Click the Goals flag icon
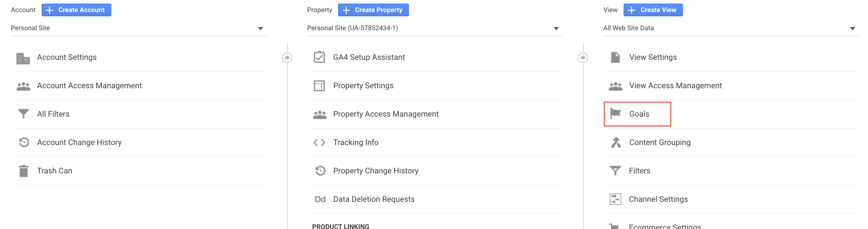 [615, 114]
